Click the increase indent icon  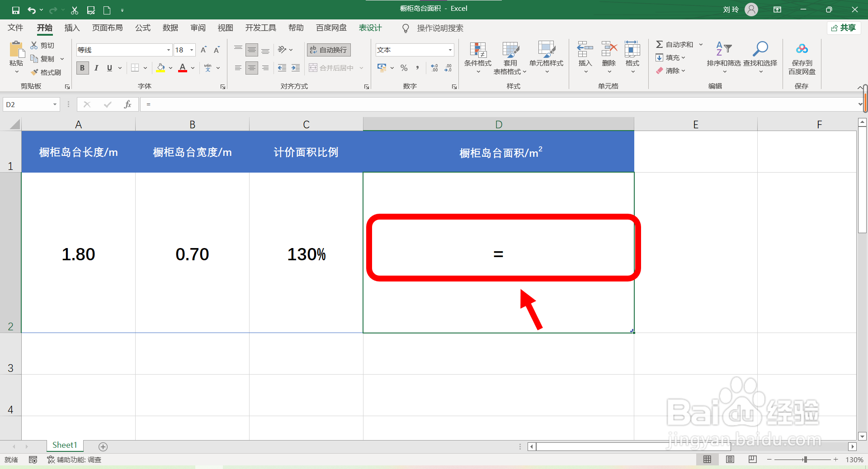pyautogui.click(x=296, y=68)
